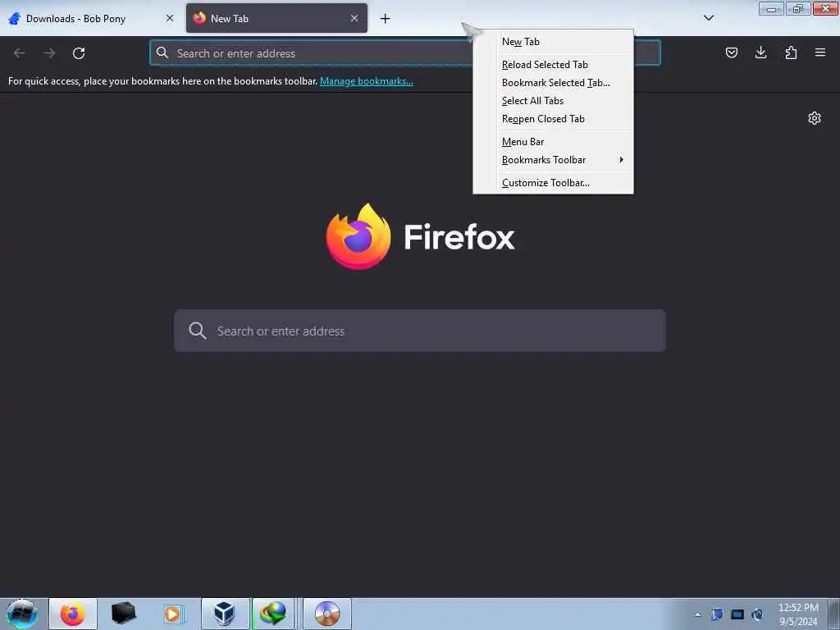Select the New Tab browser tab
Screen dimensions: 840x630
[276, 18]
